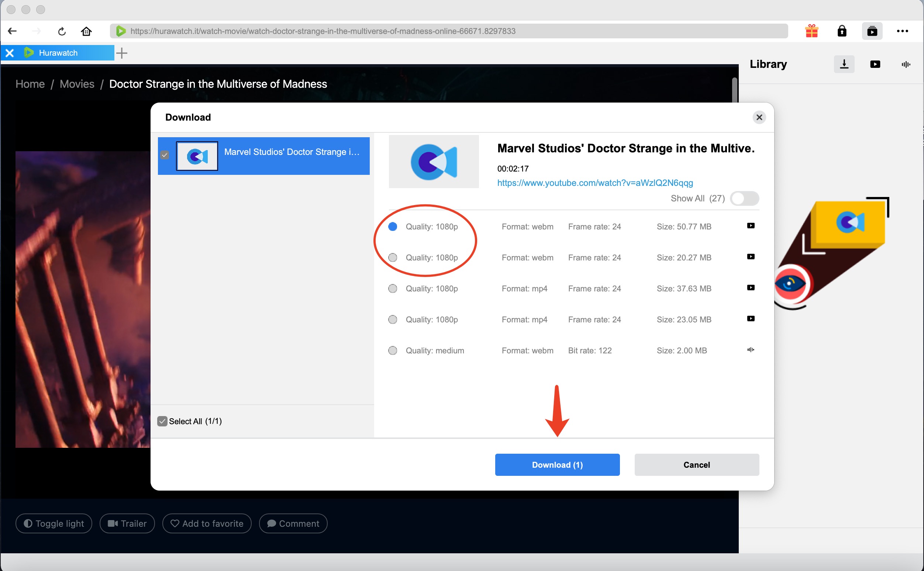Uncheck the Select All (1/1) checkbox

(162, 421)
